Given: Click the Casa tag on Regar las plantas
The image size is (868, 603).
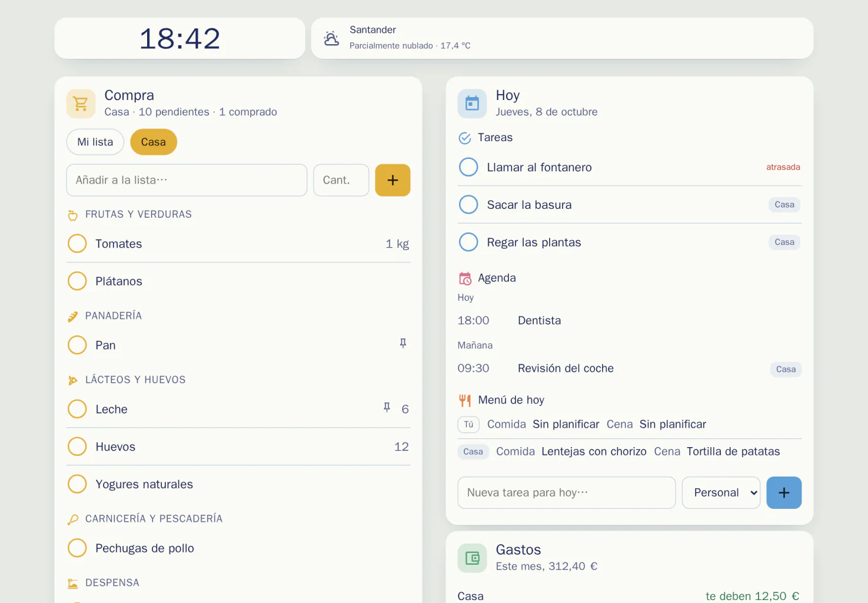Looking at the screenshot, I should 784,242.
